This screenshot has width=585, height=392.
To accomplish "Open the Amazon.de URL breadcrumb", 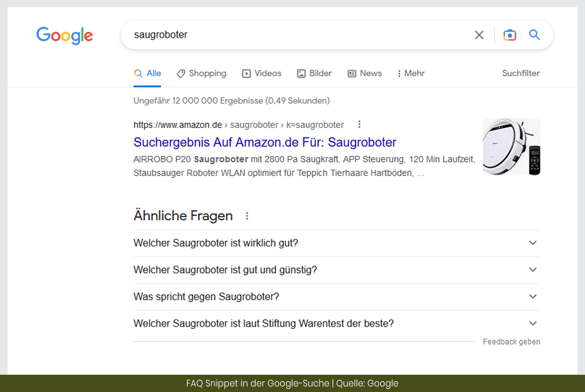I will point(239,125).
